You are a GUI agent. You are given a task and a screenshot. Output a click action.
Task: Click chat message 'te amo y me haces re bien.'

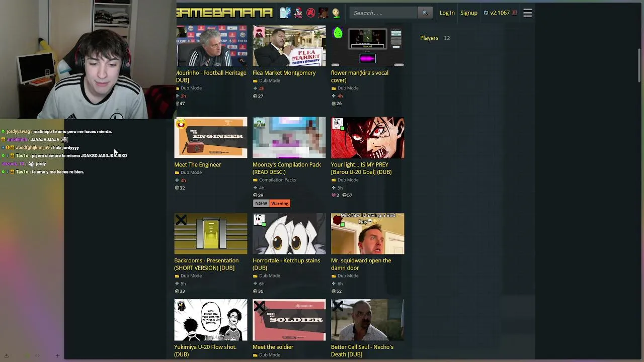click(58, 172)
